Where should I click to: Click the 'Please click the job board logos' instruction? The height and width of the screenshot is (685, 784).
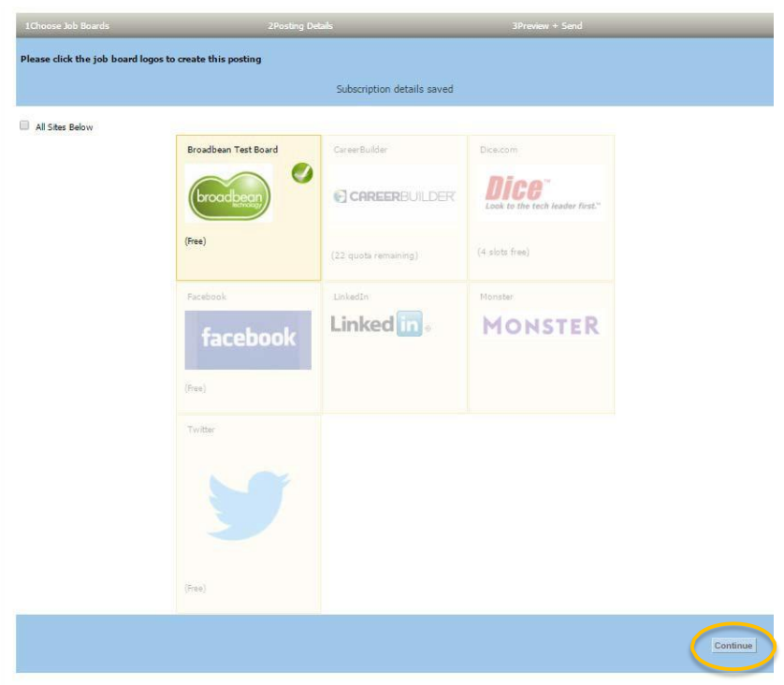point(140,59)
